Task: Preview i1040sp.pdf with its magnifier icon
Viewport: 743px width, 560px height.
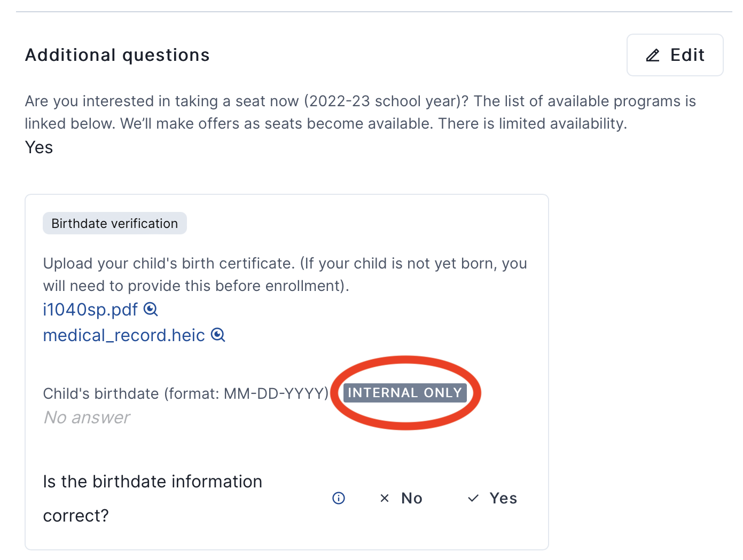Action: [151, 309]
